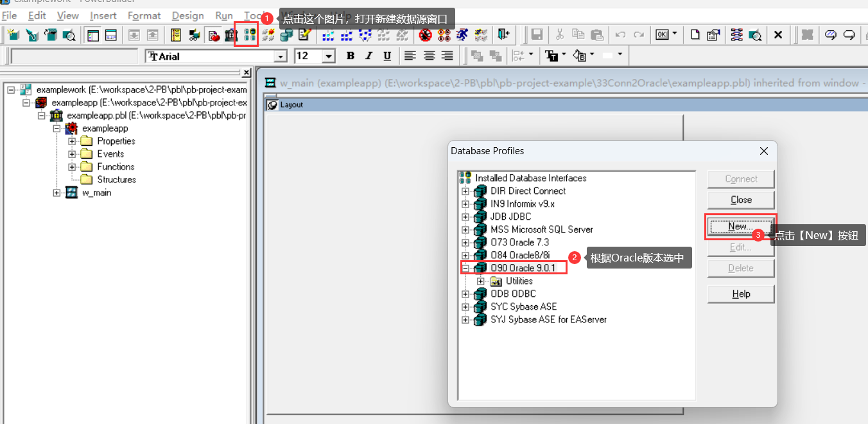Open the View menu
The height and width of the screenshot is (424, 868).
(67, 15)
